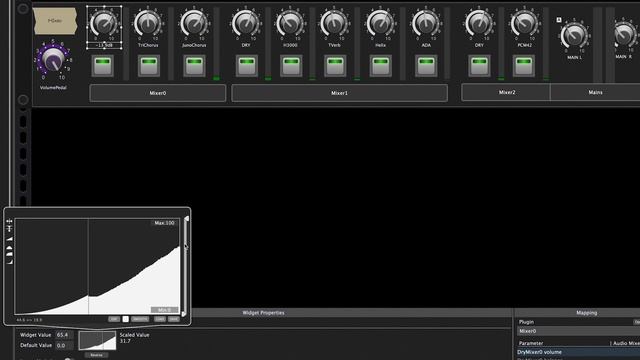
Task: Select the bottom concave curve preset icon
Action: [x=9, y=262]
